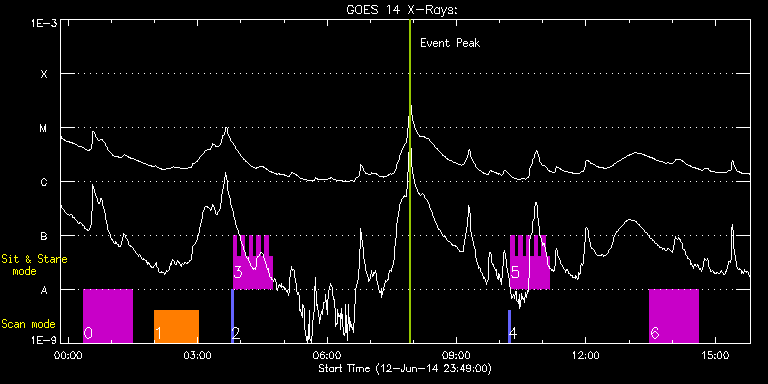Click magenta scan observation block 6

[x=674, y=316]
